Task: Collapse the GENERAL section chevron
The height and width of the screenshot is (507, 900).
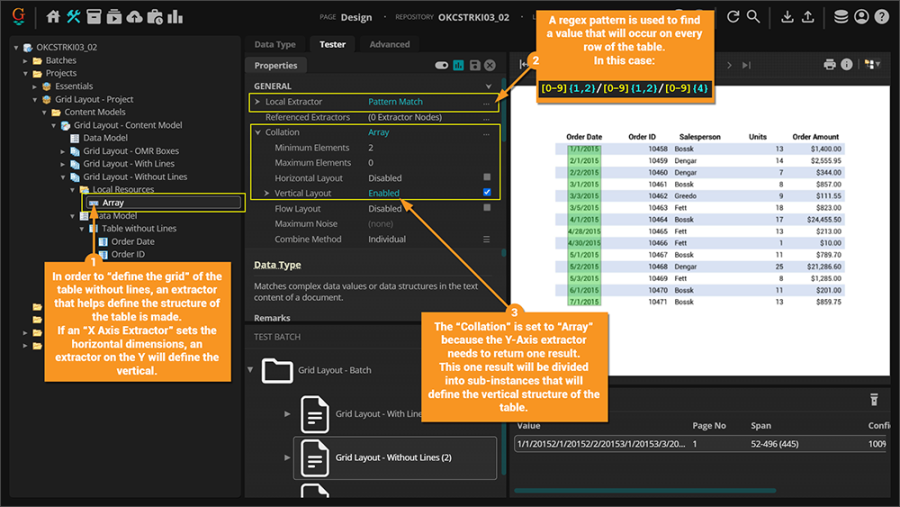Action: [488, 86]
